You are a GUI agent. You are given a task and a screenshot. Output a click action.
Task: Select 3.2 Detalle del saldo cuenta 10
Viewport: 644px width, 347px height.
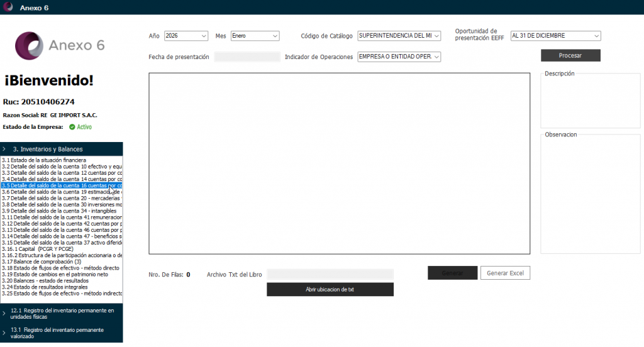(x=62, y=167)
